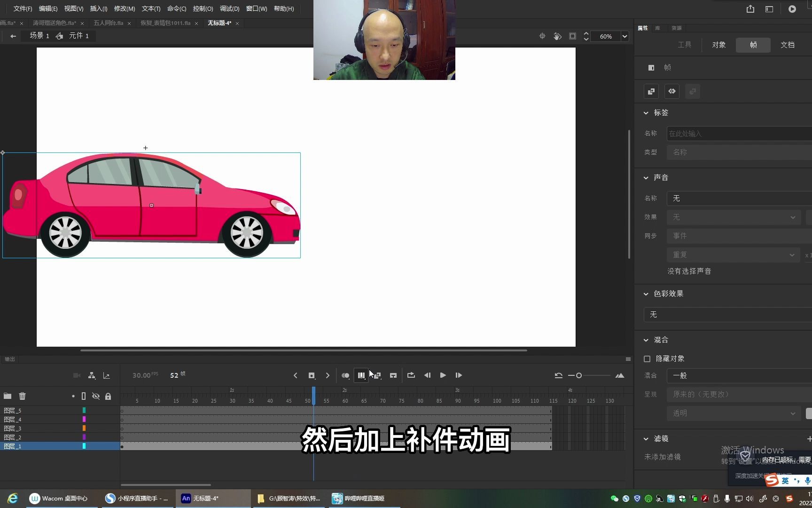Click the create motion tween icon

(x=672, y=91)
